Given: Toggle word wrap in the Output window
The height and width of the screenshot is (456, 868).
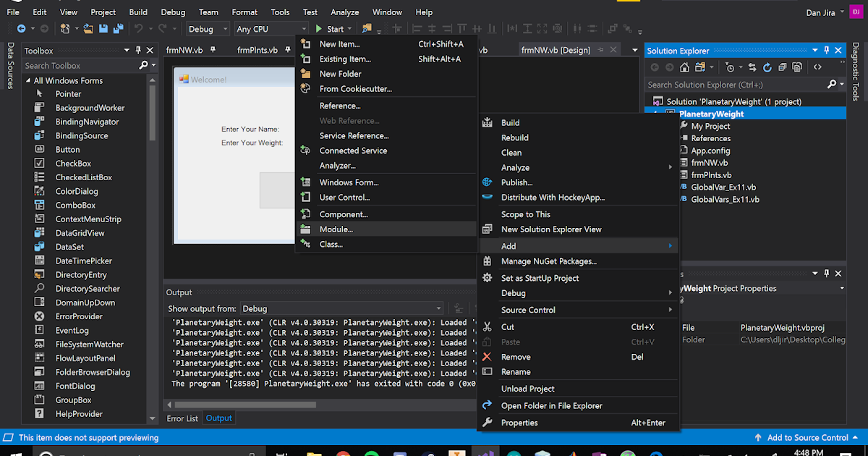Looking at the screenshot, I should point(457,308).
